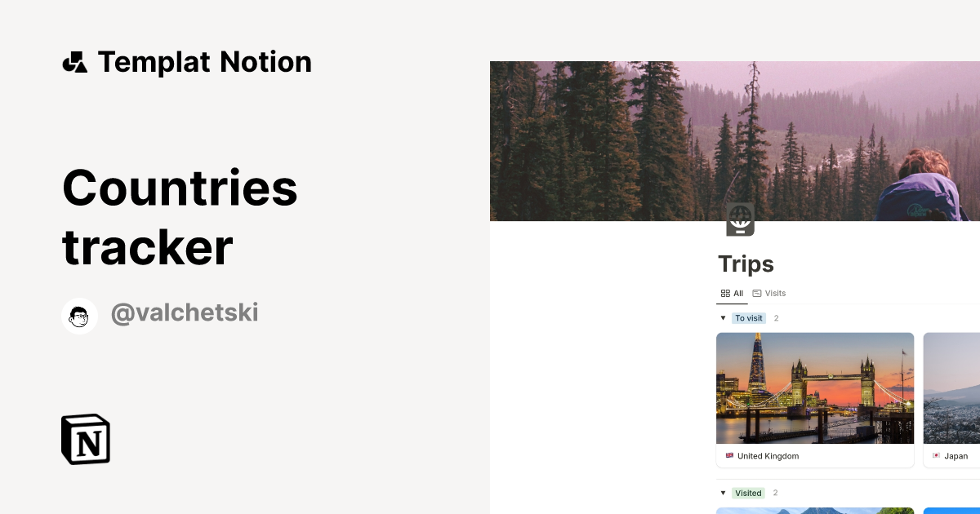This screenshot has height=514, width=980.
Task: Click the Notion logo icon
Action: (85, 439)
